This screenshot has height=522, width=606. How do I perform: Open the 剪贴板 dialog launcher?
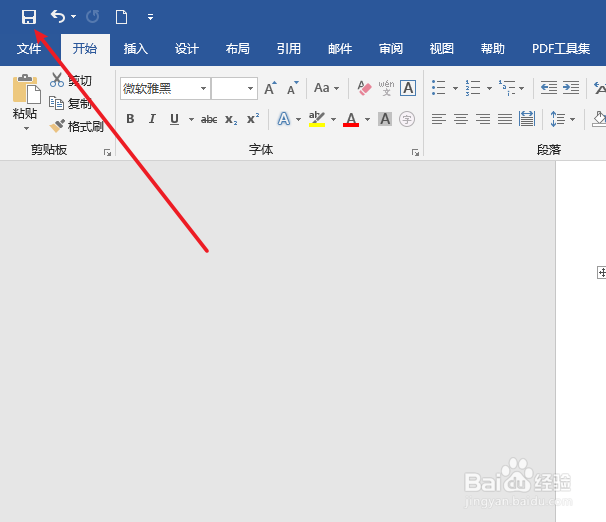[x=107, y=153]
